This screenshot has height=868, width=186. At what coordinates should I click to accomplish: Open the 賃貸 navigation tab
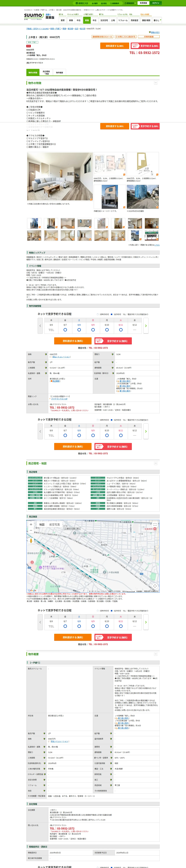[x=62, y=20]
